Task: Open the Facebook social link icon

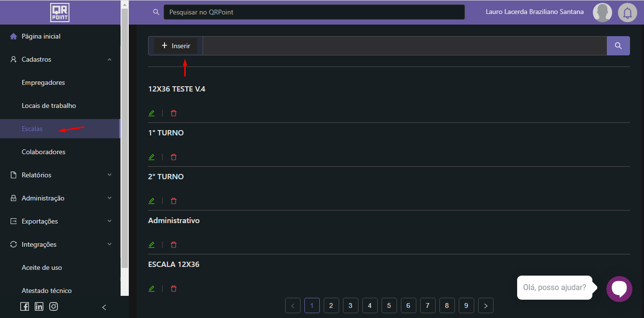Action: point(25,306)
